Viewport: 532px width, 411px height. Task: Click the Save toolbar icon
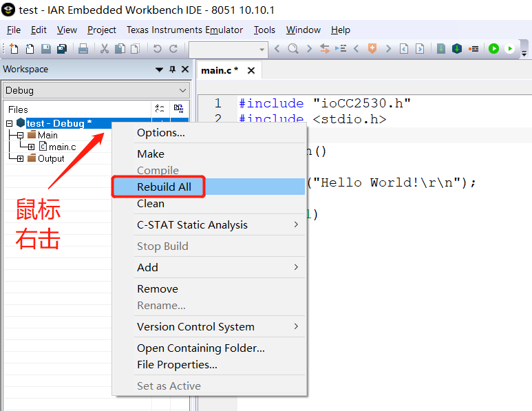tap(46, 49)
